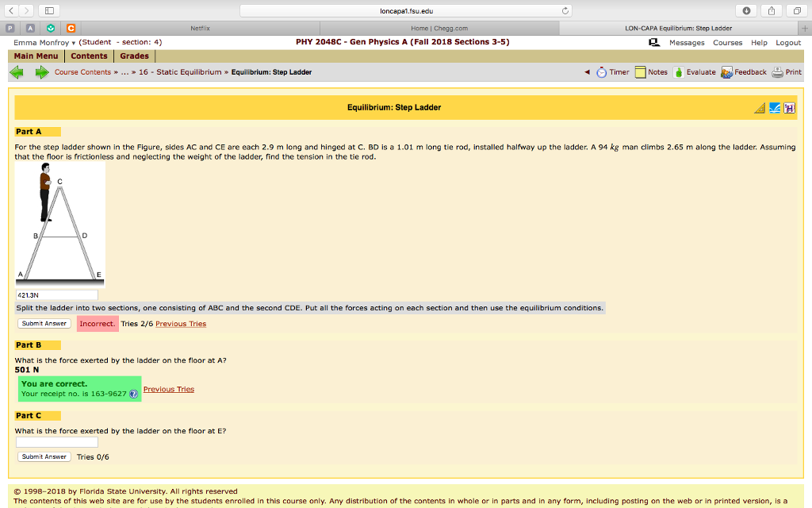Select the LON-CAPA Equilibrium: Step Ladder tab
The height and width of the screenshot is (508, 812).
(x=679, y=28)
